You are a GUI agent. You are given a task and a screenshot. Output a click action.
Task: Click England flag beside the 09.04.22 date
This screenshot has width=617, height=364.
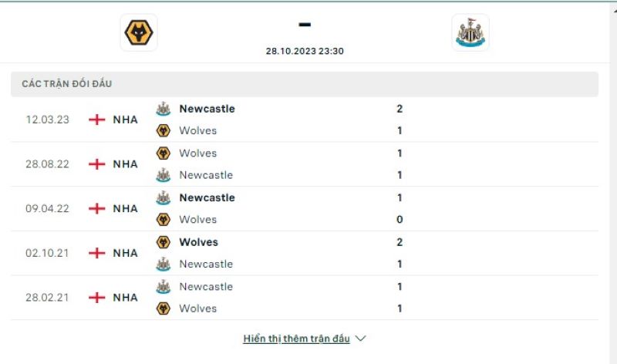tap(97, 208)
